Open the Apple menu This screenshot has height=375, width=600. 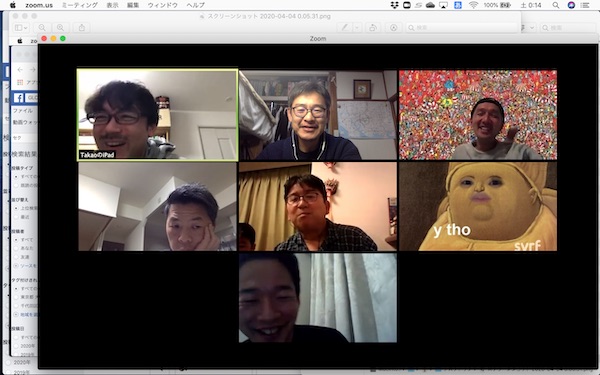[13, 5]
